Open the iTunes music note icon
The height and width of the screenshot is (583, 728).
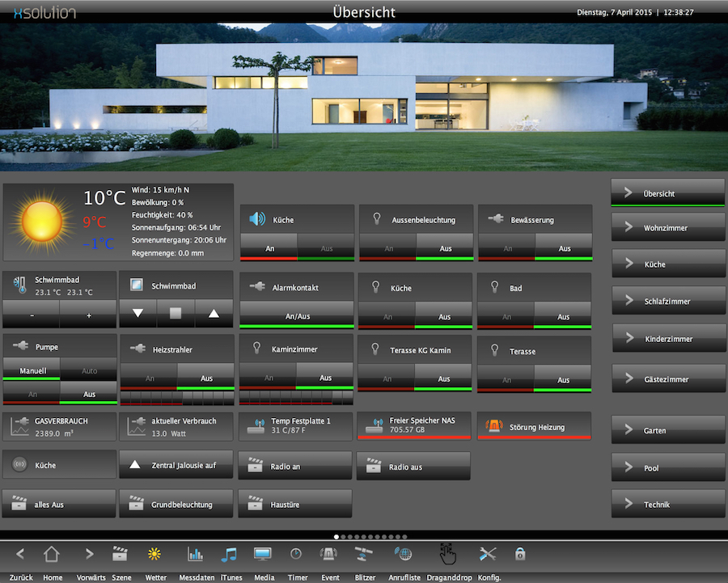230,555
